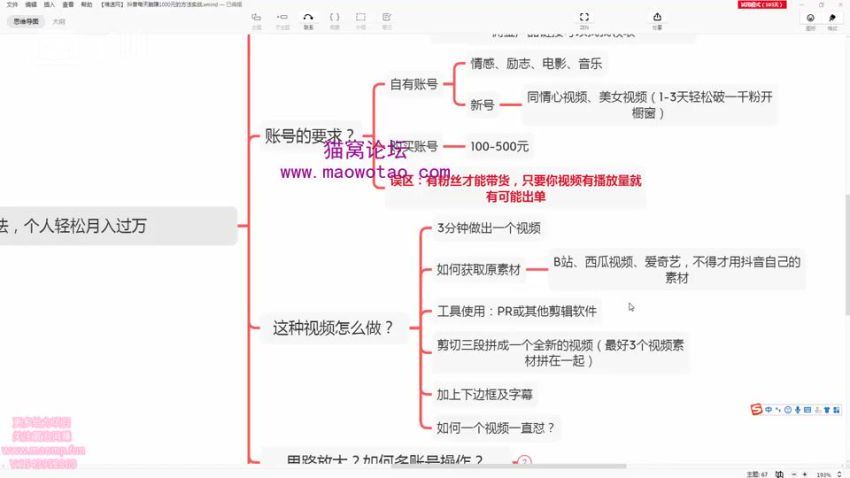Select topic 情感、励志、电影、音乐
This screenshot has height=478, width=850.
coord(536,63)
